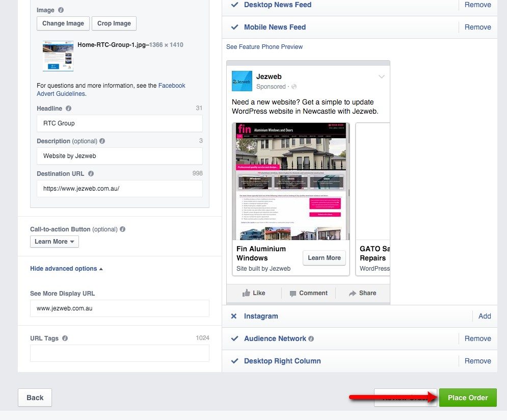Toggle the Desktop Right Column placement checkmark

[234, 361]
